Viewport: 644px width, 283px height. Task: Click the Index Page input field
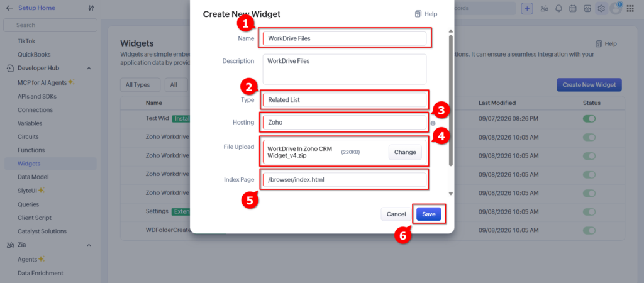pos(345,179)
